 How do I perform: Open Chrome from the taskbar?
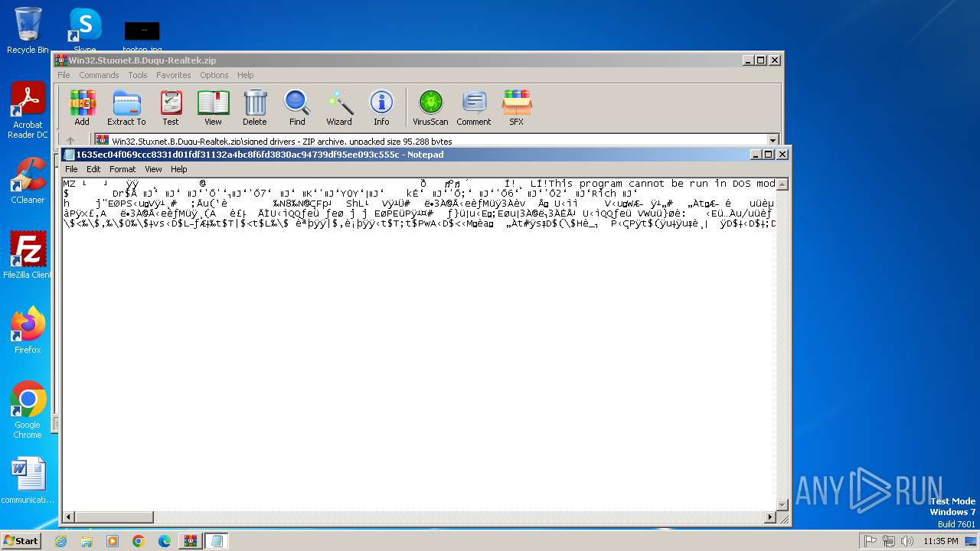click(139, 541)
